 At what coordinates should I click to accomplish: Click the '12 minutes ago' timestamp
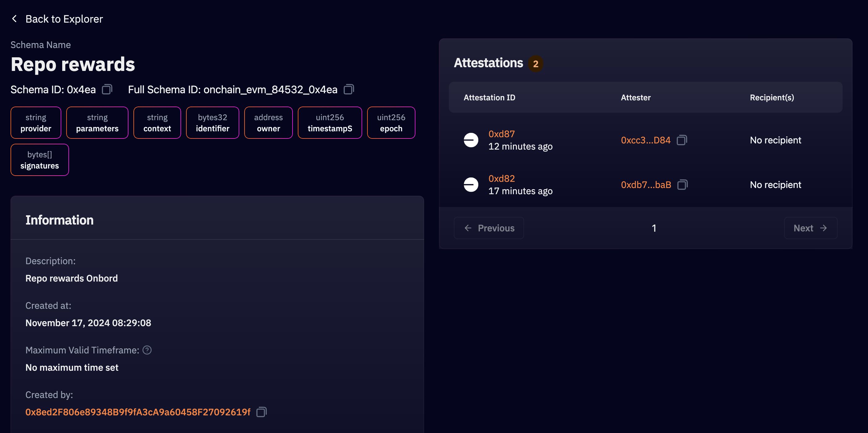pyautogui.click(x=520, y=147)
